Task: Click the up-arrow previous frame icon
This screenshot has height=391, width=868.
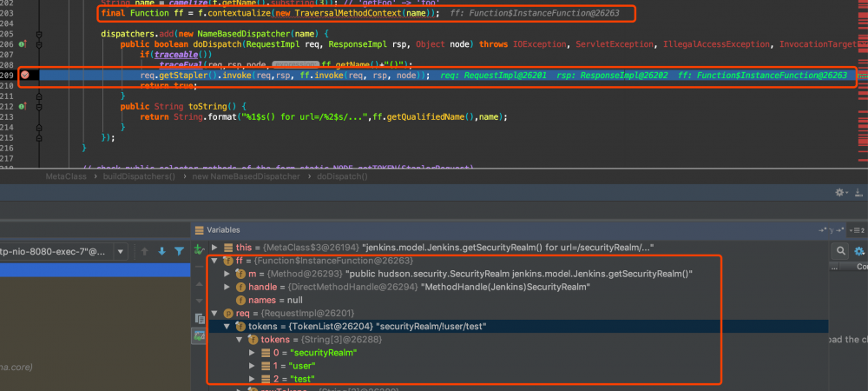Action: click(143, 252)
